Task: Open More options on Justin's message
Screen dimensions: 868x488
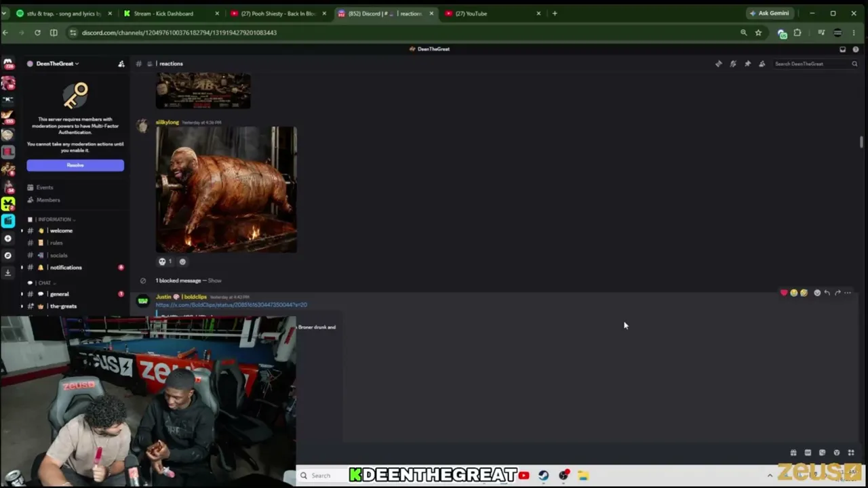Action: point(848,293)
